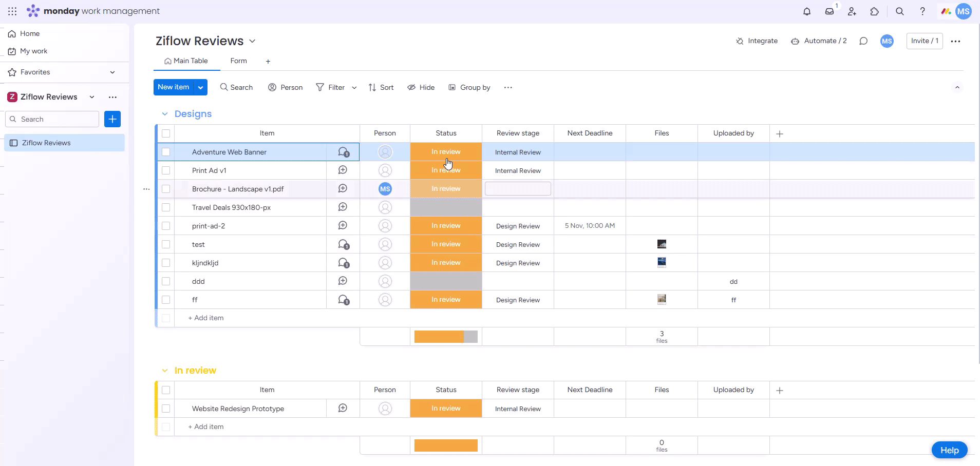
Task: Change In review status for print-ad-2
Action: (446, 226)
